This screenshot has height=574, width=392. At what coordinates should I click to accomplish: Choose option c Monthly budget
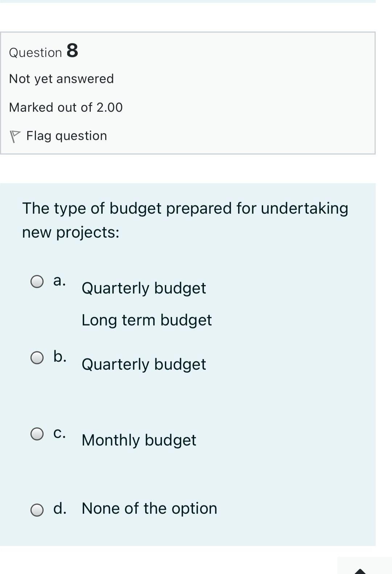click(37, 433)
